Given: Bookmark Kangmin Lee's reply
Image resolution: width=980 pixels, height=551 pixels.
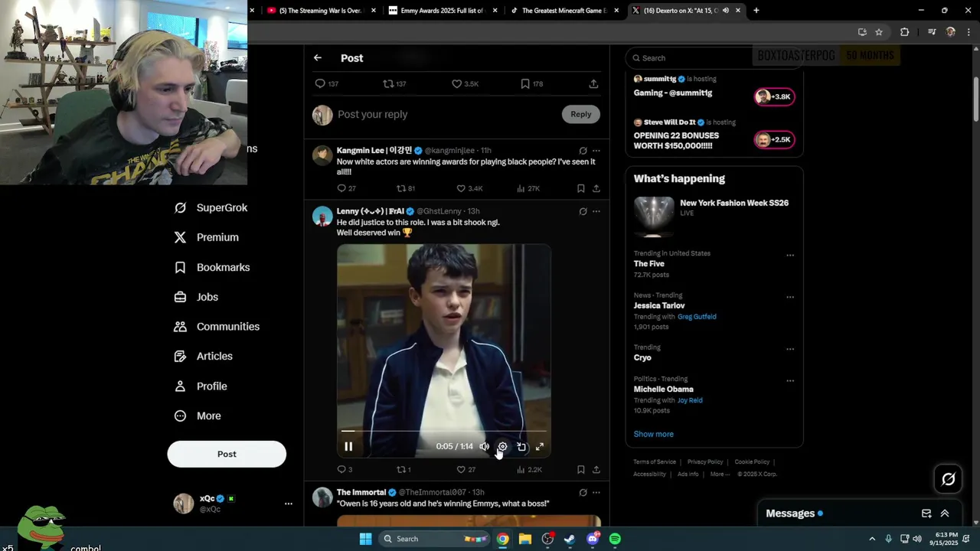Looking at the screenshot, I should tap(580, 188).
